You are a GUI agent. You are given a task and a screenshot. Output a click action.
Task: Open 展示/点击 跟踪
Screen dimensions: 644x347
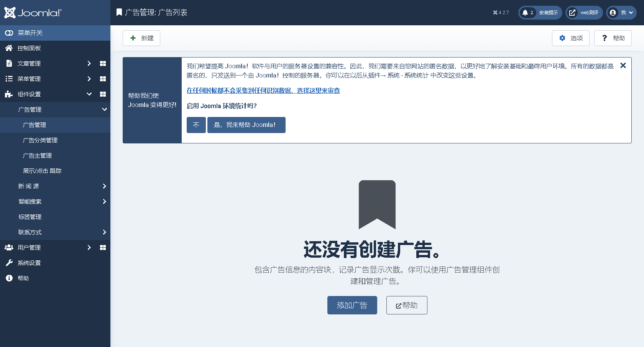pos(42,171)
